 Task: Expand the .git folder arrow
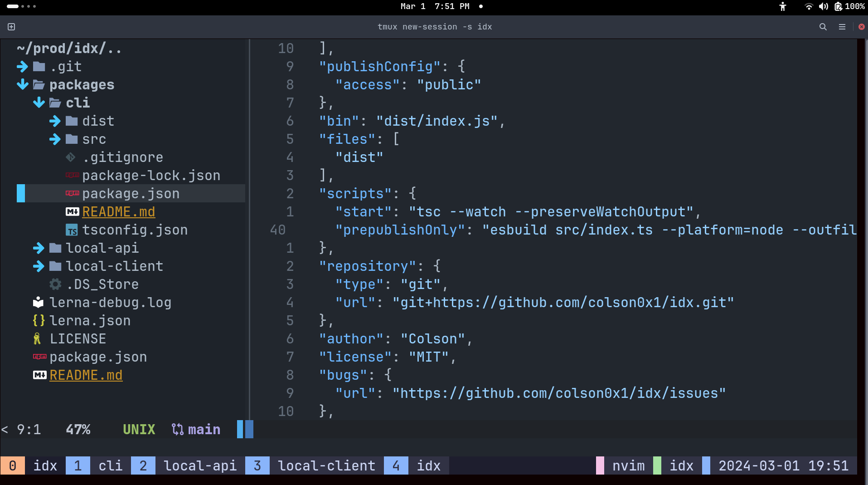22,67
